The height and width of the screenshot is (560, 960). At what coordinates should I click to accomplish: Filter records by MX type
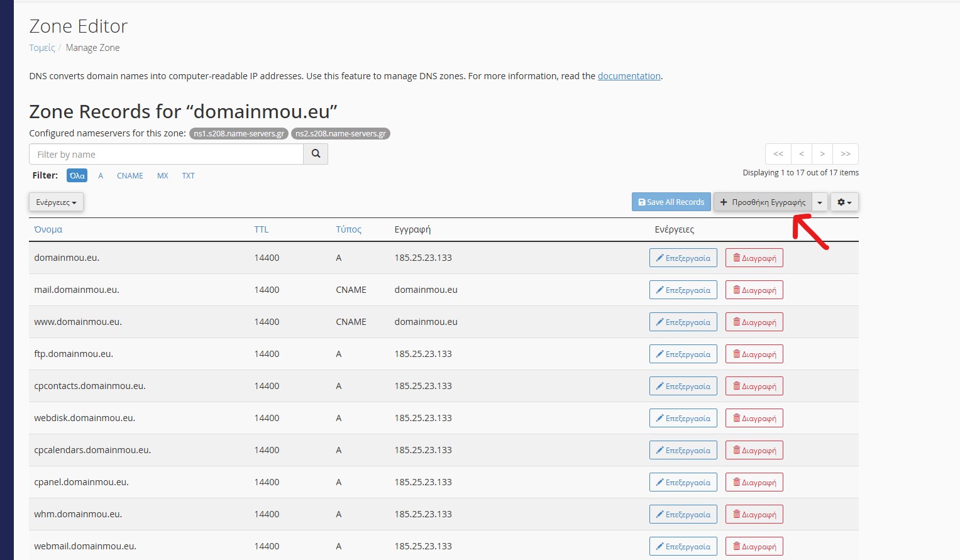[x=163, y=176]
